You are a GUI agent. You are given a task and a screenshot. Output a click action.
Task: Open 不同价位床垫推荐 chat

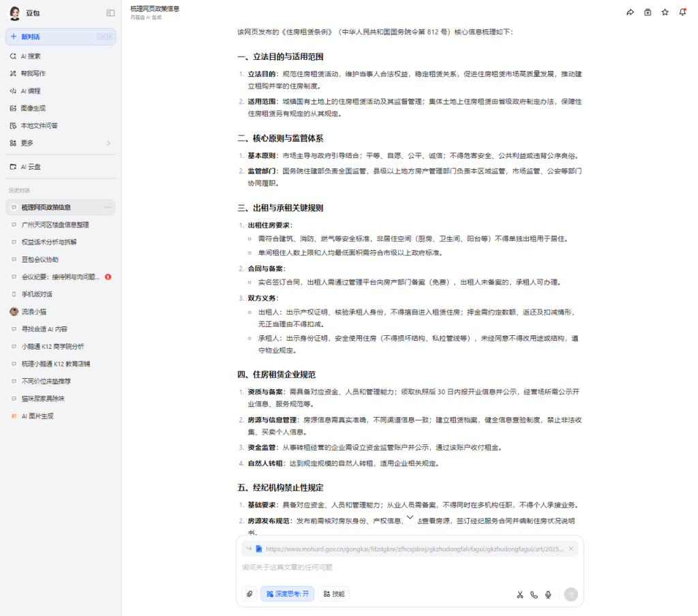[x=61, y=381]
